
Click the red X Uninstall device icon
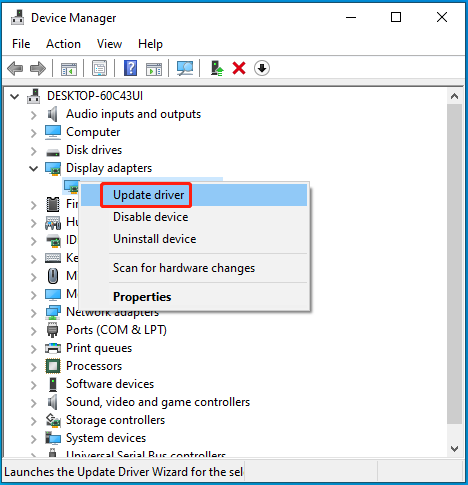point(239,68)
